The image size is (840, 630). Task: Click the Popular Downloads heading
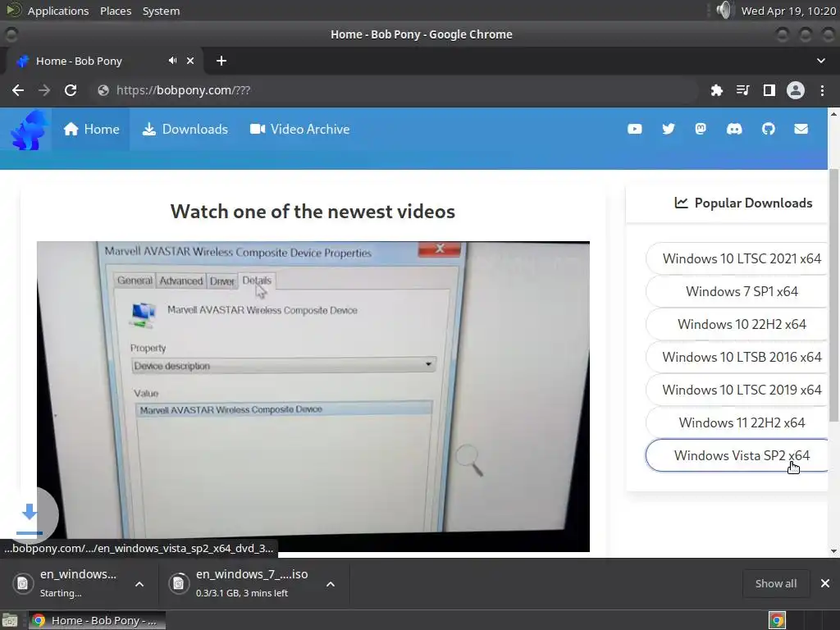[x=743, y=203]
